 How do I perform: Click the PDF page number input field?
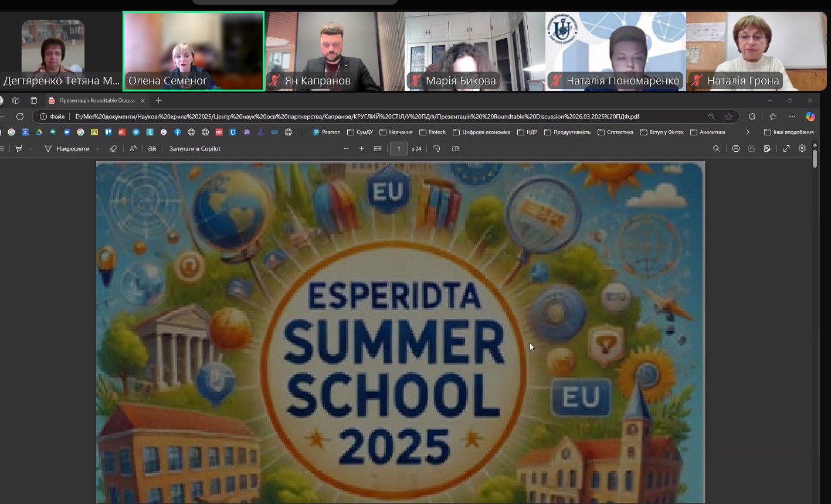(399, 149)
